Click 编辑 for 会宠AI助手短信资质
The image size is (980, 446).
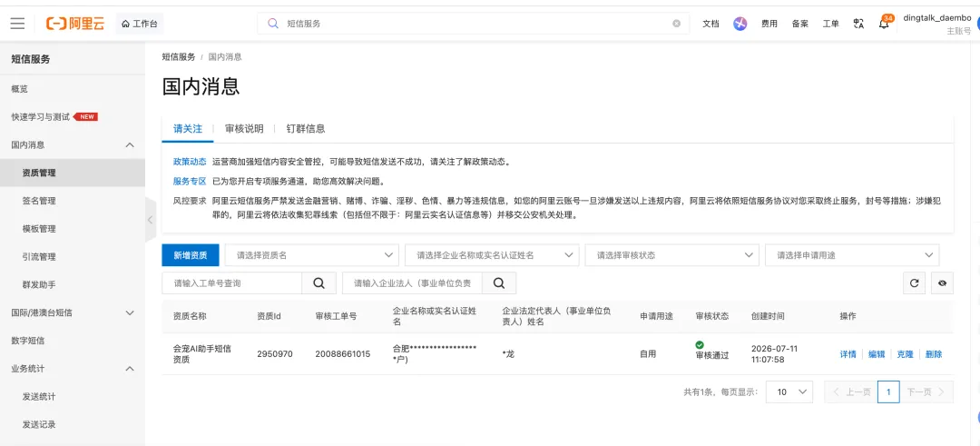[x=877, y=354]
